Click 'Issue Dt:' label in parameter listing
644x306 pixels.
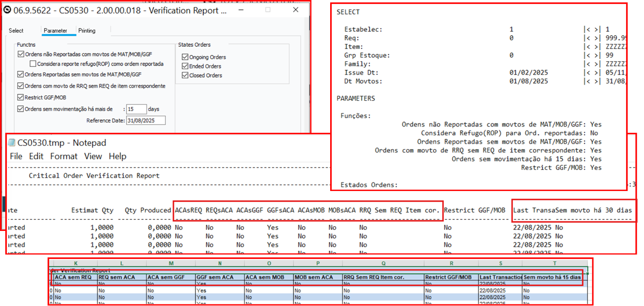[x=361, y=73]
